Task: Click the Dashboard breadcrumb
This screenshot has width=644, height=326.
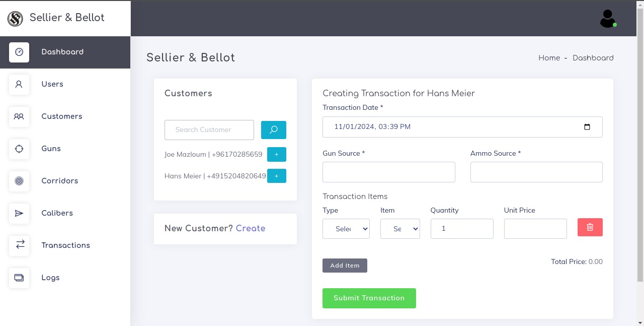Action: (x=593, y=58)
